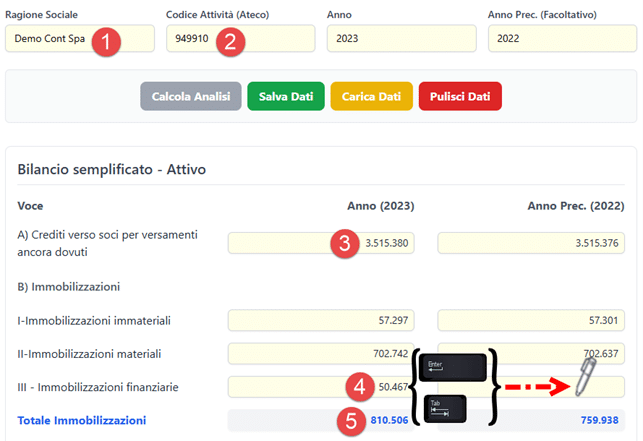
Task: Click the Anno (2023) column header
Action: click(381, 206)
